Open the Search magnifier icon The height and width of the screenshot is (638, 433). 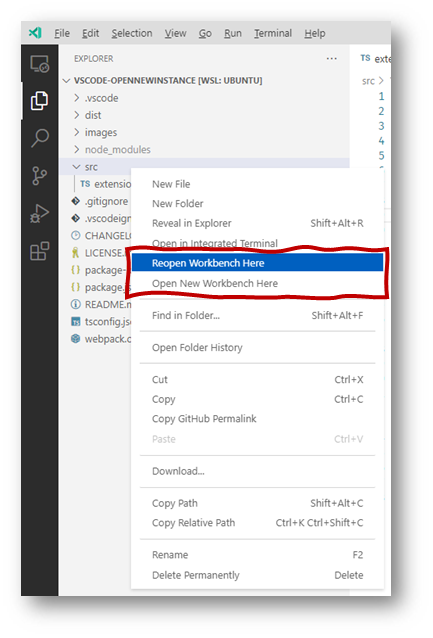[x=40, y=138]
